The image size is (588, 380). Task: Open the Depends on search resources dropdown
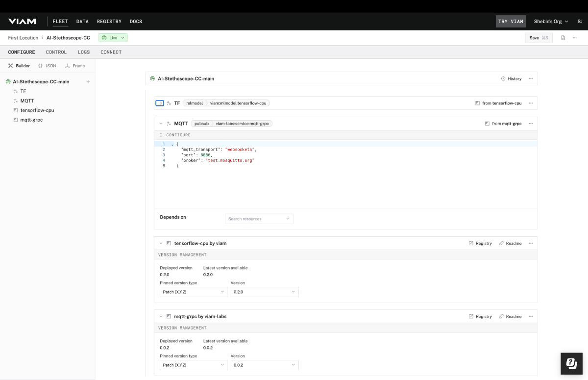pyautogui.click(x=259, y=219)
